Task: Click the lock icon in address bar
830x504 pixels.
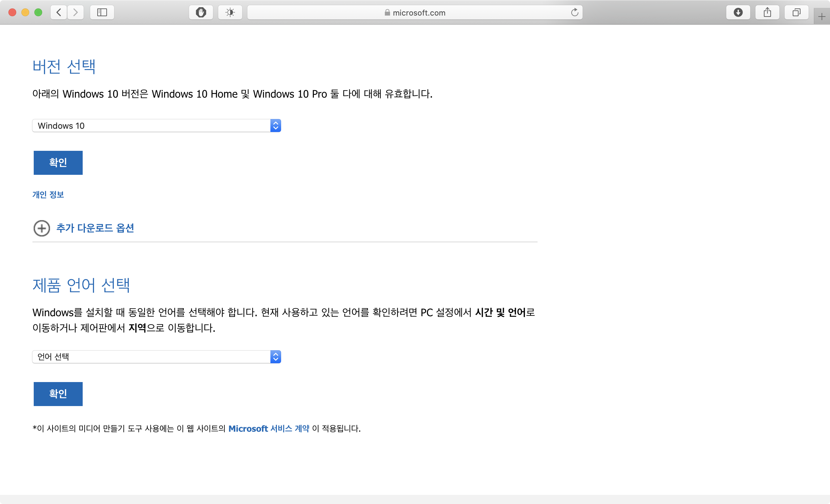Action: click(387, 12)
